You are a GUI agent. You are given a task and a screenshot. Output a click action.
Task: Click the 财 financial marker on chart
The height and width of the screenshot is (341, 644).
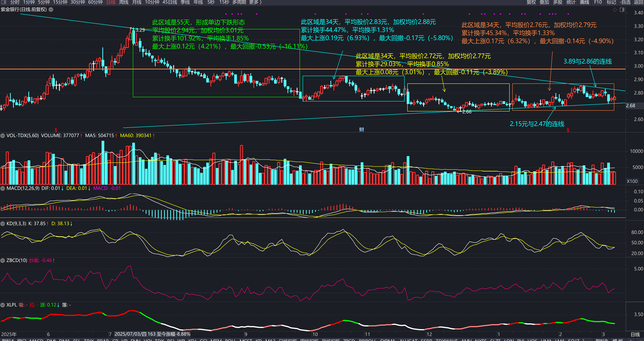pyautogui.click(x=361, y=129)
